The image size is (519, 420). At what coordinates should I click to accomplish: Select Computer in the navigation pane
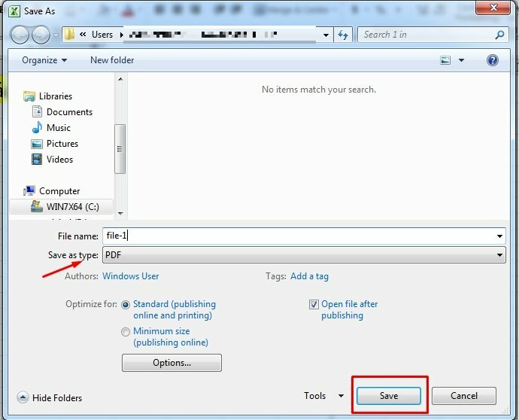coord(59,191)
